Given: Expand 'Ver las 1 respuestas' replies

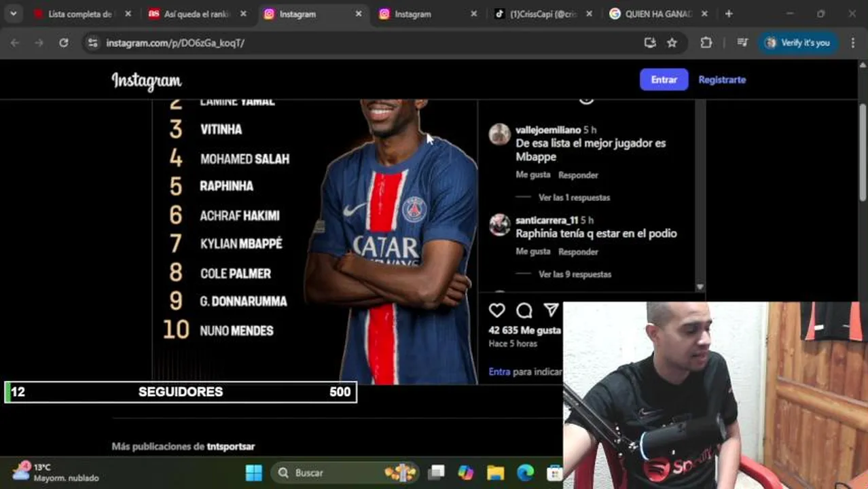Looking at the screenshot, I should tap(574, 198).
